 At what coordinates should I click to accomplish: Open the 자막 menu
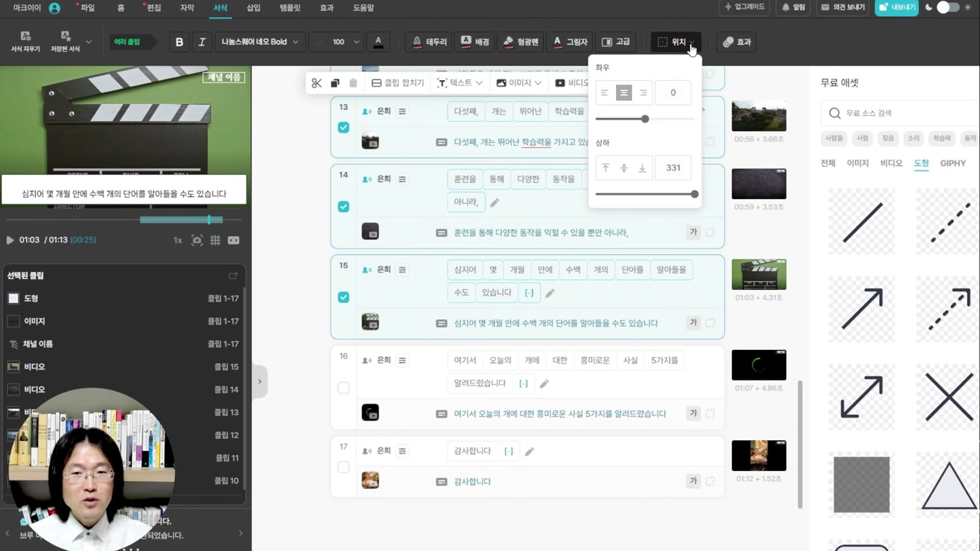(187, 8)
